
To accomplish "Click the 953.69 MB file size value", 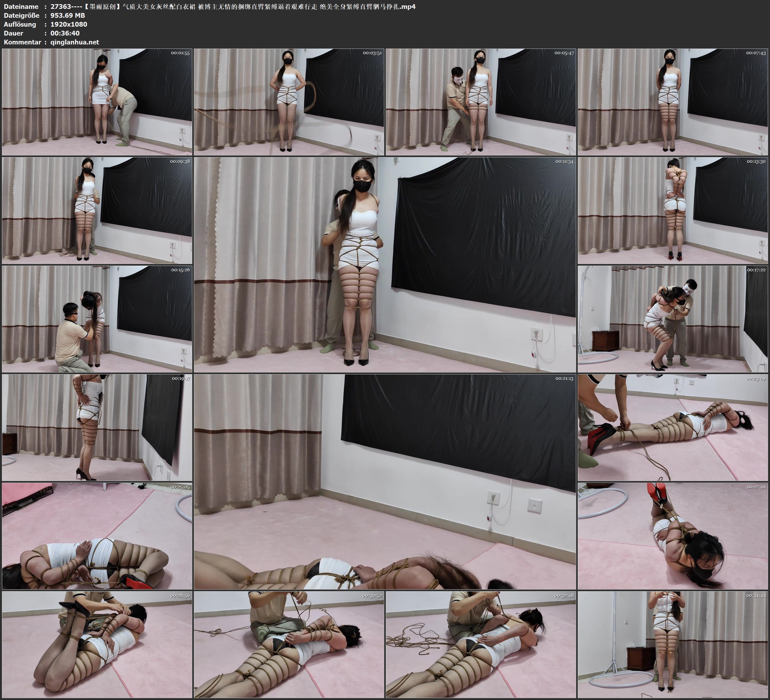I will pyautogui.click(x=68, y=15).
